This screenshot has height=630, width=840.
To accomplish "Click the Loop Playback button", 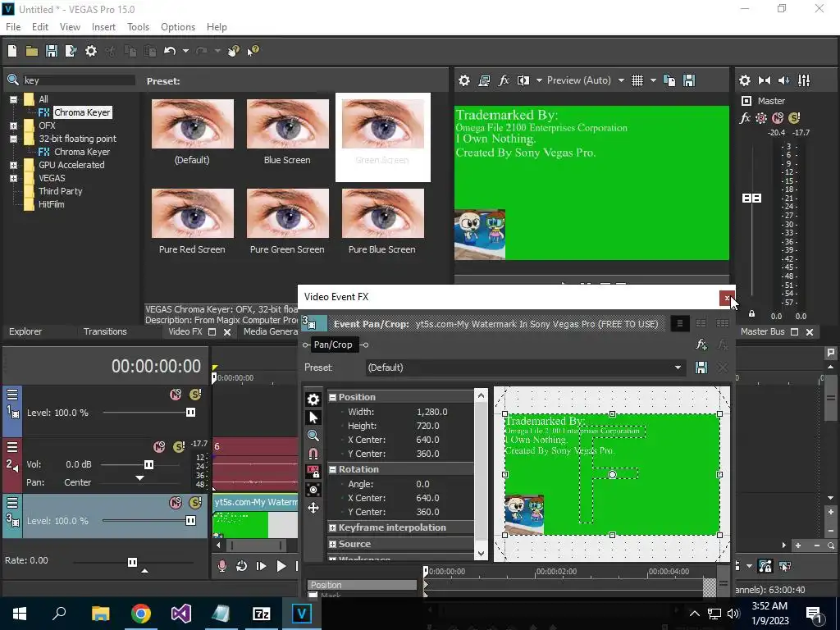I will click(x=241, y=566).
